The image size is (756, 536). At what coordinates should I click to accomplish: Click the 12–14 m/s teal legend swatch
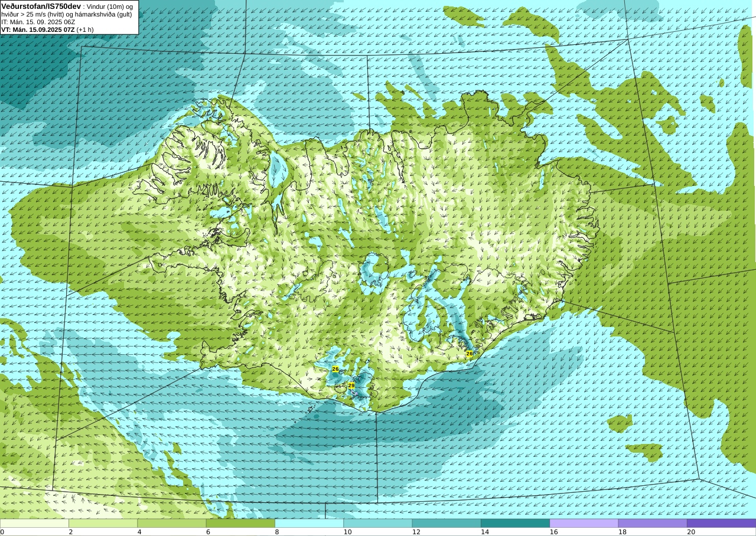point(447,523)
